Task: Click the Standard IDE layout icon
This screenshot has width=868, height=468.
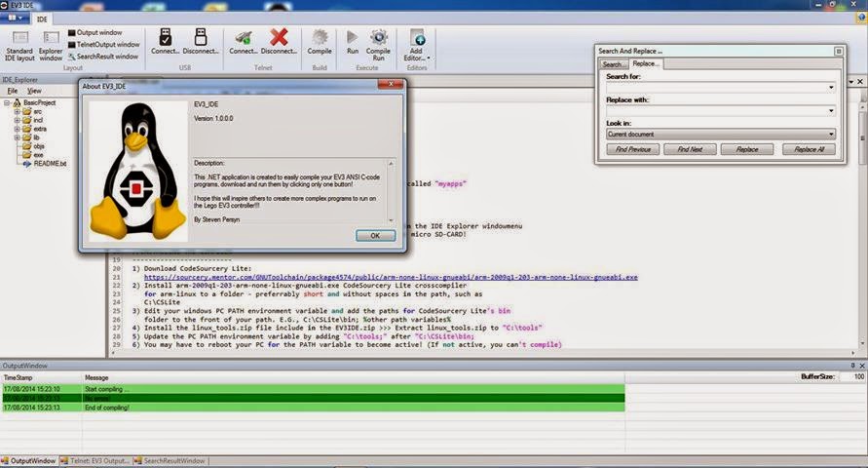Action: click(19, 46)
